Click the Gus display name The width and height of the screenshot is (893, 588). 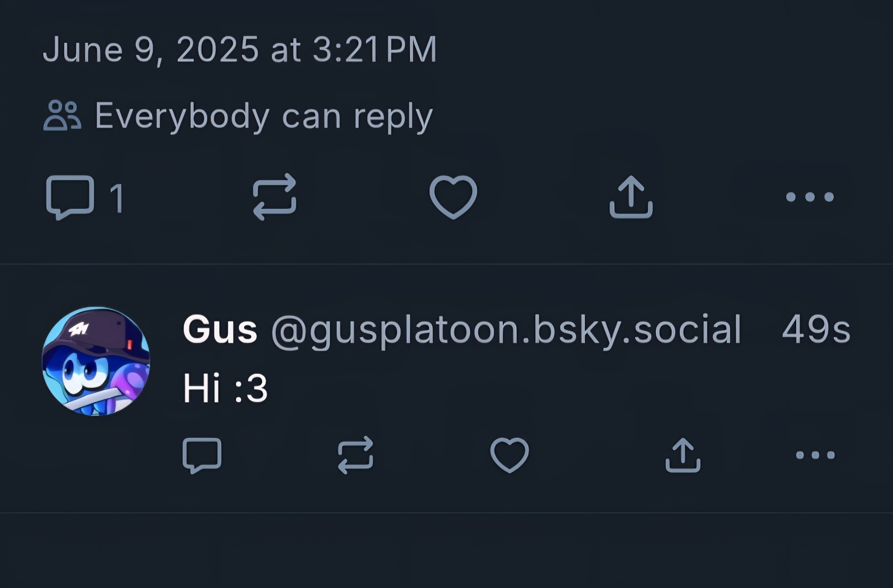tap(220, 330)
